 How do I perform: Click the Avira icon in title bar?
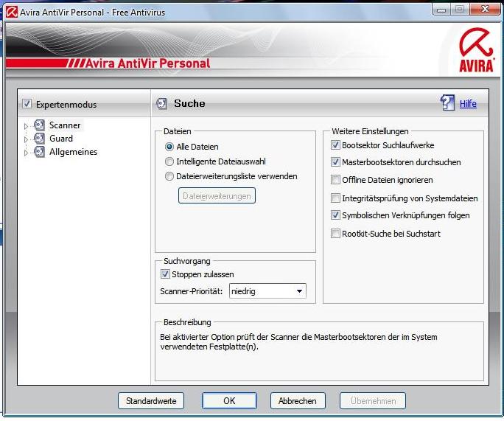12,13
